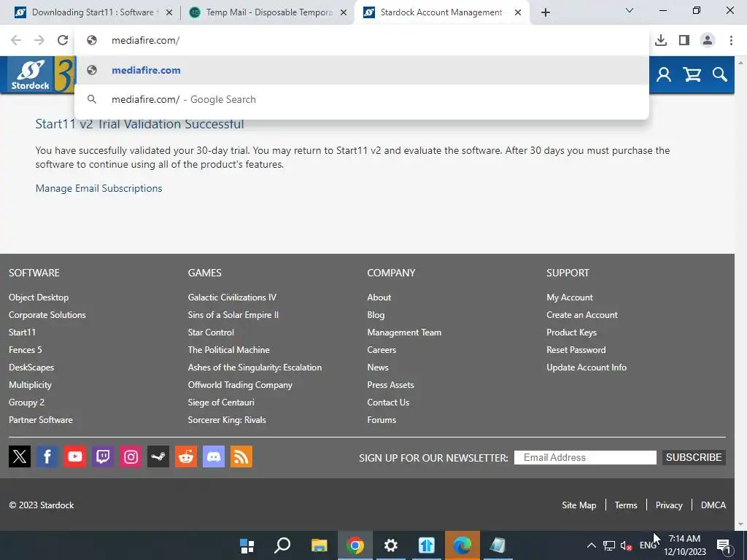Open the shopping cart icon
Image resolution: width=747 pixels, height=560 pixels.
pyautogui.click(x=692, y=75)
